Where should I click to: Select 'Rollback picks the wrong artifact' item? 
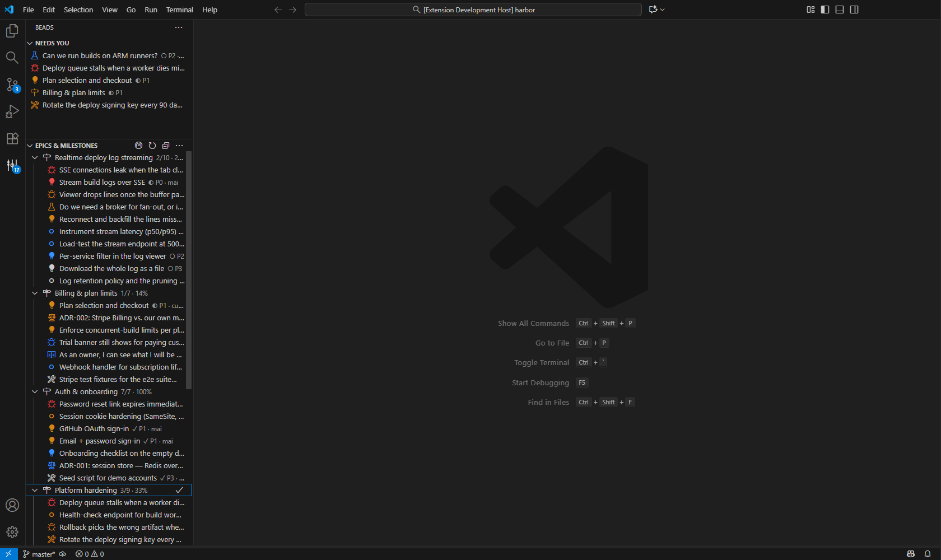106,527
